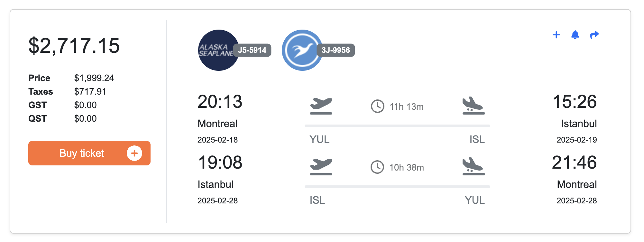Click the total price $2,717.15
Screen dimensions: 644x242
tap(74, 46)
